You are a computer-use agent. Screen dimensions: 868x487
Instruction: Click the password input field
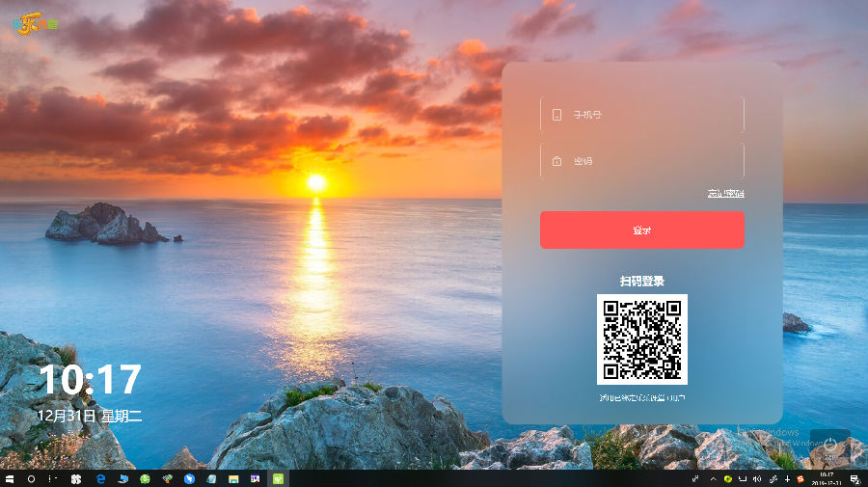[x=641, y=161]
